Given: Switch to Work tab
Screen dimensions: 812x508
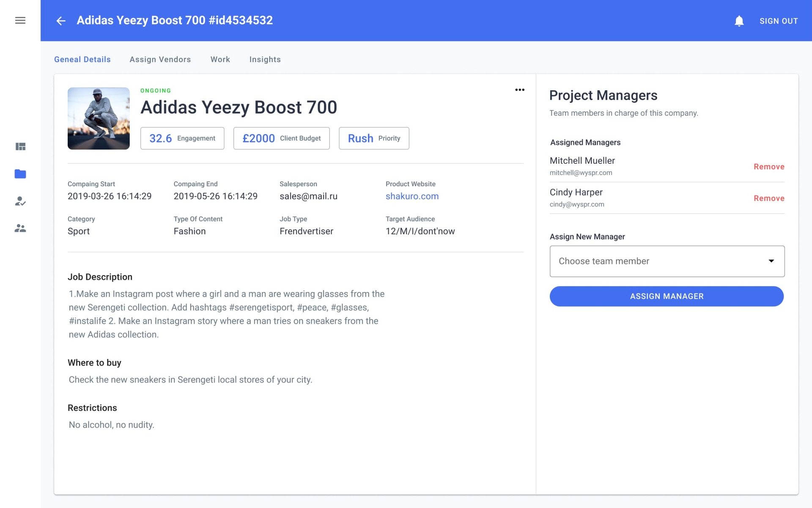Looking at the screenshot, I should pos(220,59).
